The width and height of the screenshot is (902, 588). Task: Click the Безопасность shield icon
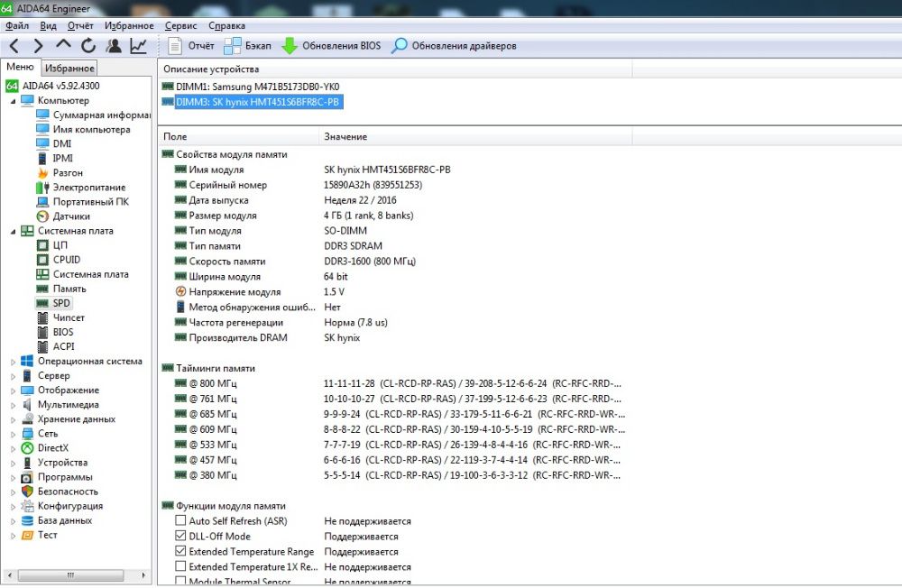[27, 492]
